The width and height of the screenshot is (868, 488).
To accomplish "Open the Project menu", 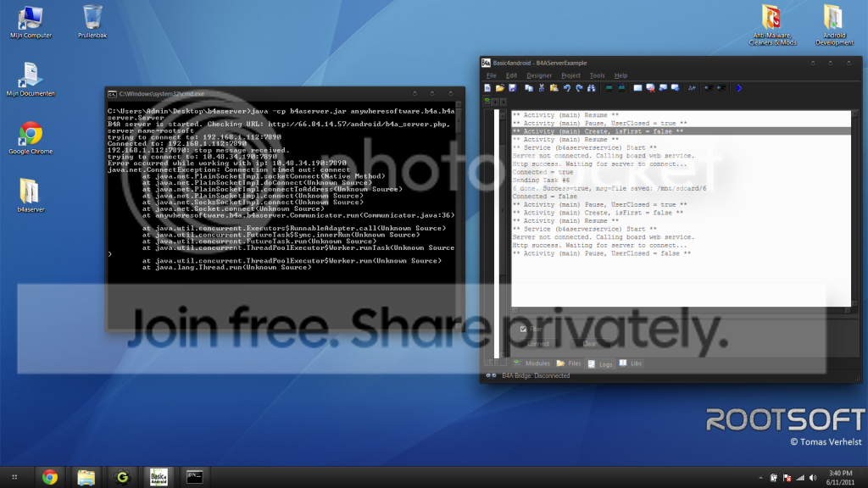I will coord(570,75).
